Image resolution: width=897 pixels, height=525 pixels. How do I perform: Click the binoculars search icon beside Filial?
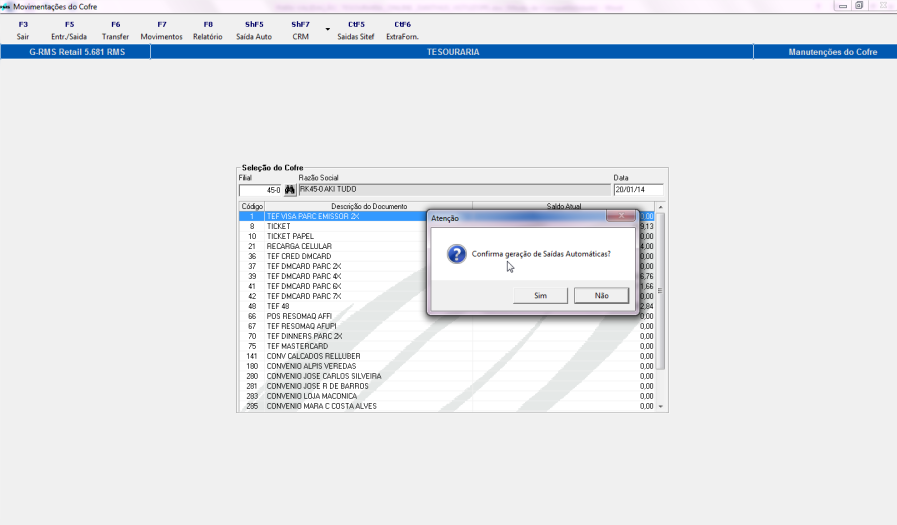[x=290, y=190]
